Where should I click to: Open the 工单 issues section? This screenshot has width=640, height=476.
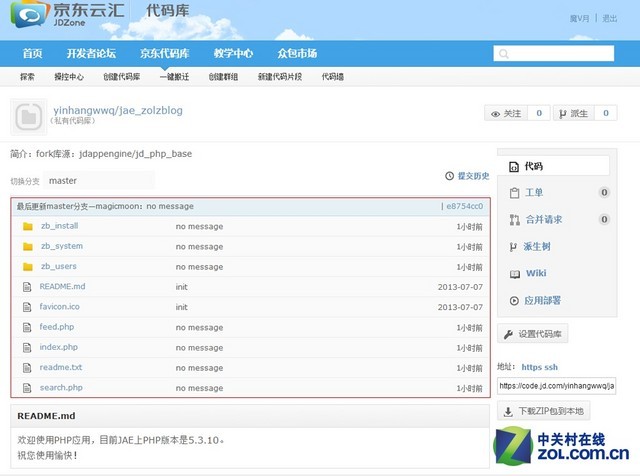pos(534,192)
